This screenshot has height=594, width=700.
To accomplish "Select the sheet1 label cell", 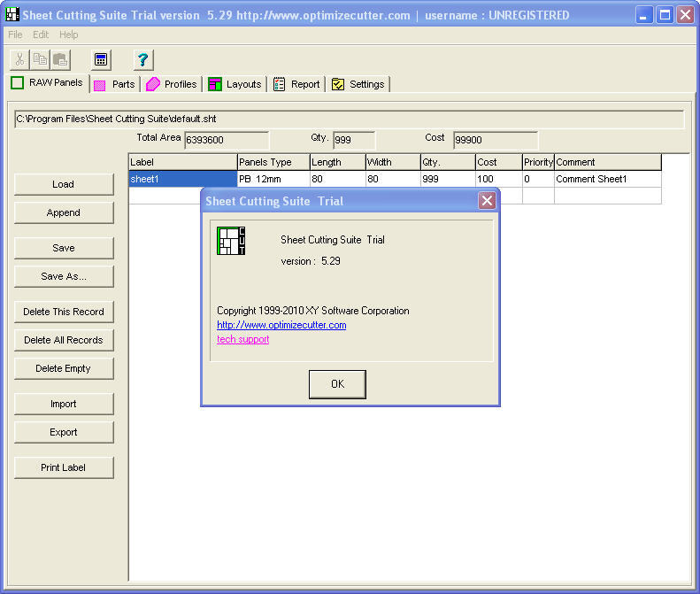I will pyautogui.click(x=183, y=179).
